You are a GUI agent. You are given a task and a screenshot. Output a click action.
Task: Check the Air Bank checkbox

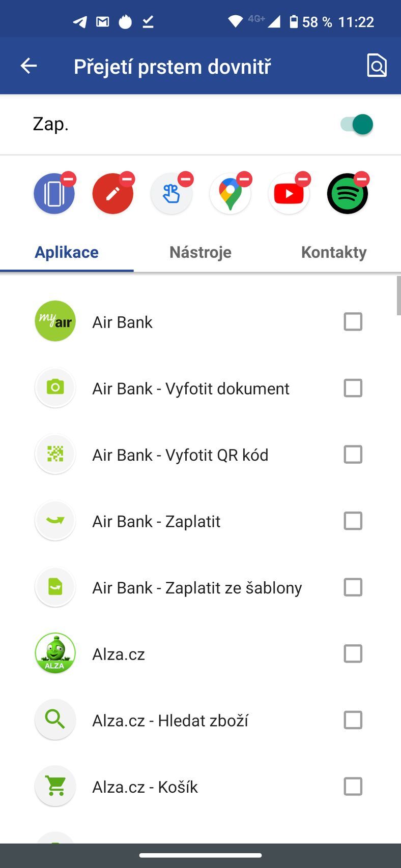click(353, 322)
